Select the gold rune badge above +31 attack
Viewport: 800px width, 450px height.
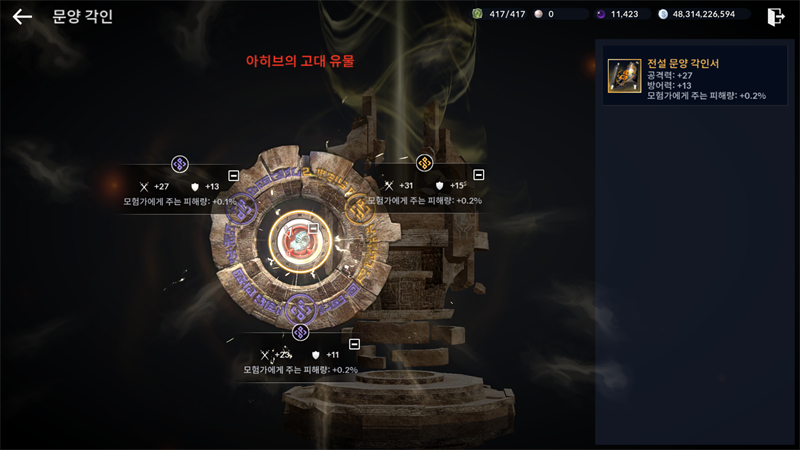coord(424,163)
